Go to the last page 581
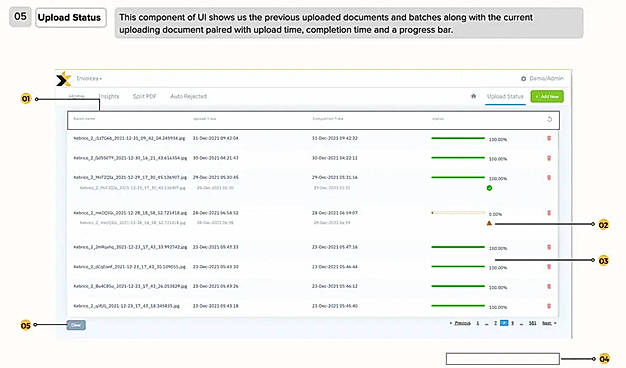Viewport: 626px width, 368px height. pyautogui.click(x=533, y=323)
